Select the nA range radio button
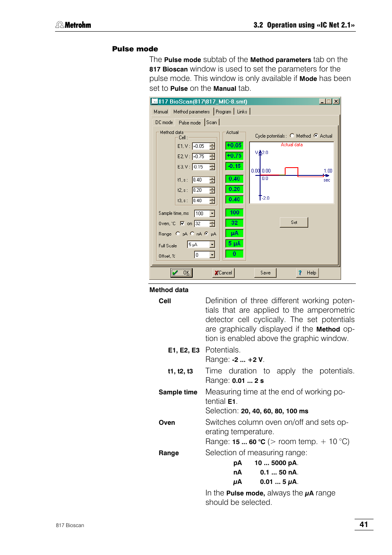Screen dimensions: 392x555 pos(192,234)
